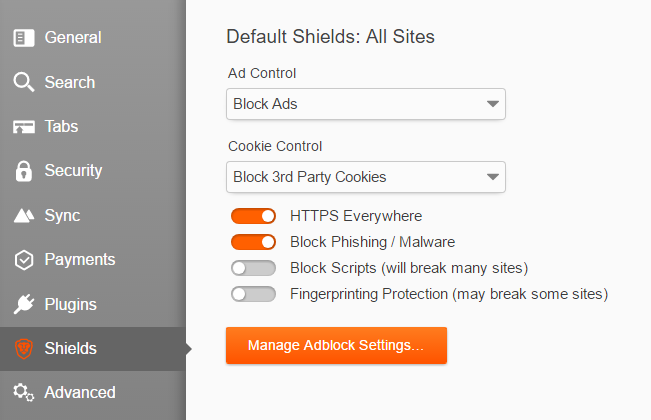Click the Plugins plug icon

[24, 304]
